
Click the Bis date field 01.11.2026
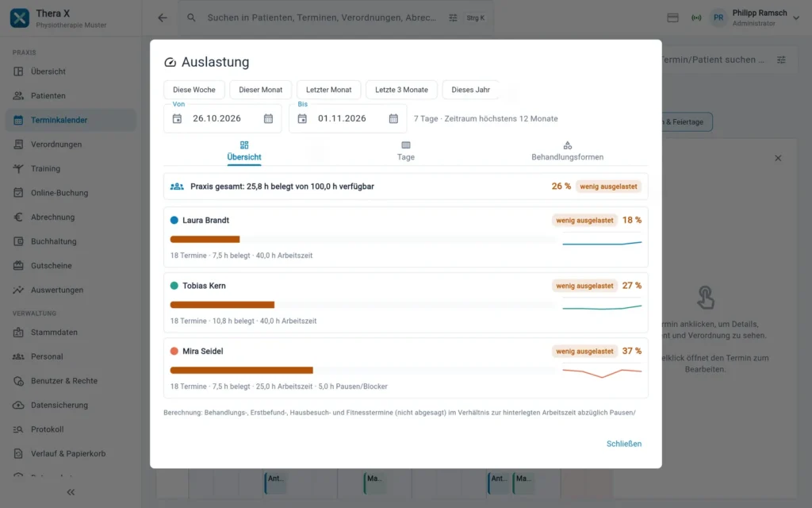pyautogui.click(x=348, y=119)
